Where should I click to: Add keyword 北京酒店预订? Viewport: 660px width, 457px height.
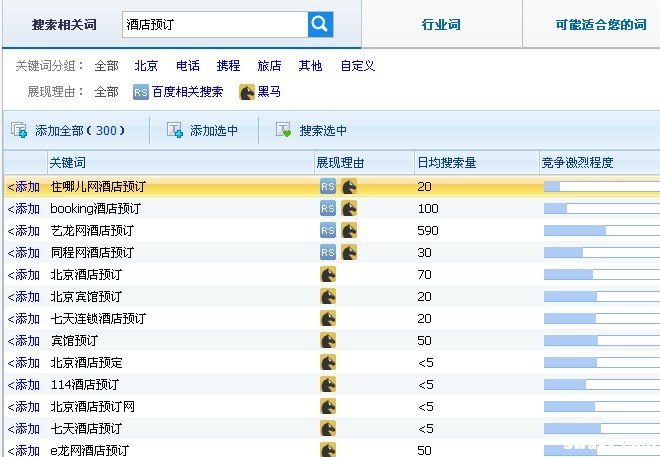pos(24,275)
